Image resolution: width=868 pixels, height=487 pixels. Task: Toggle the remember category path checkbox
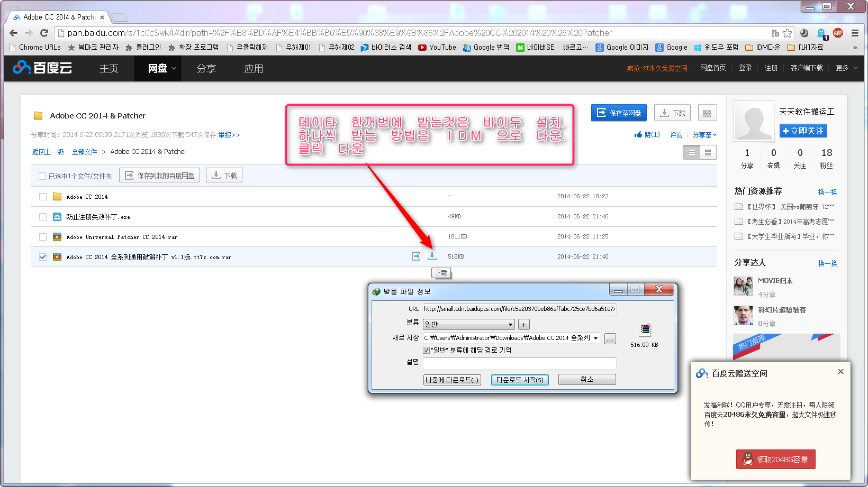[426, 350]
